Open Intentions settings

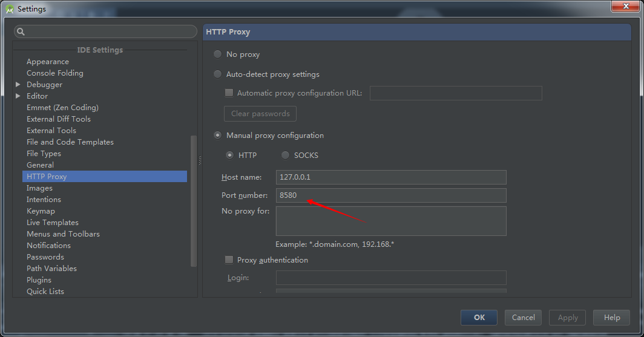(44, 200)
